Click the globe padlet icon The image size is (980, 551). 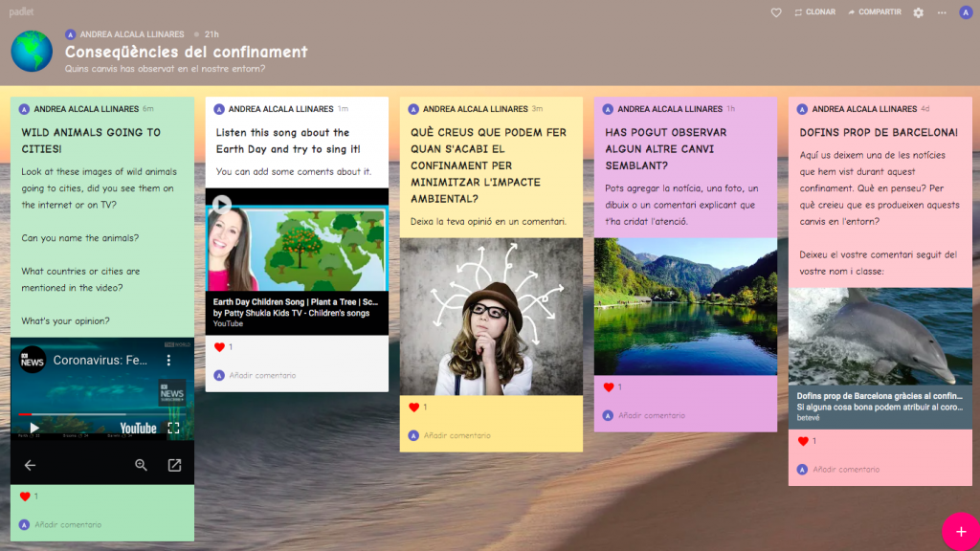32,51
